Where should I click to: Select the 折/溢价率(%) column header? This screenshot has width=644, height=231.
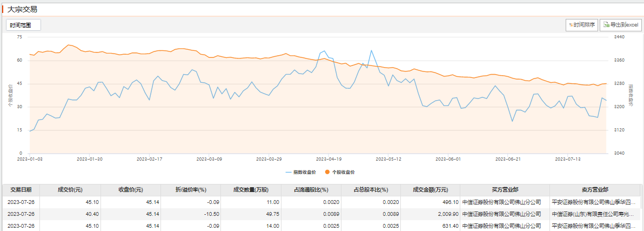pos(191,190)
